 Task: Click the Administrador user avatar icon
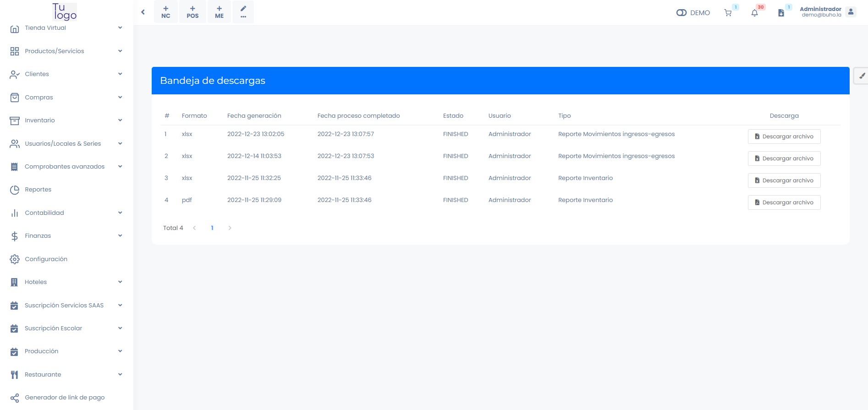[x=851, y=12]
